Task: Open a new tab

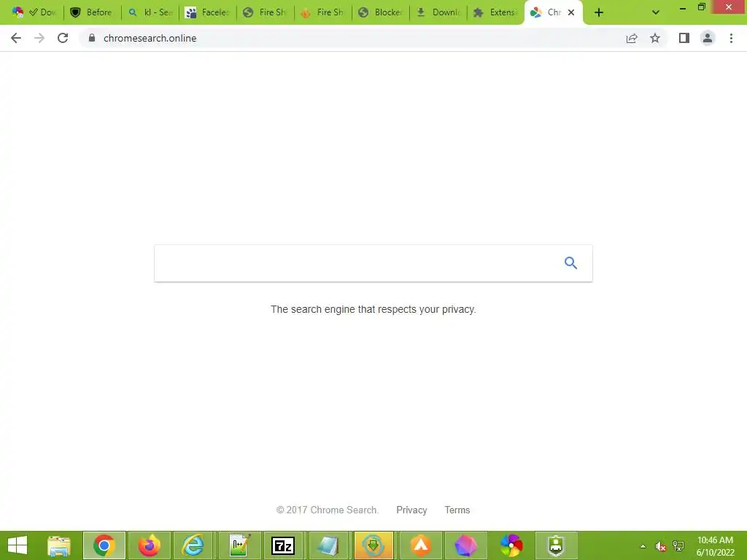Action: [x=599, y=13]
